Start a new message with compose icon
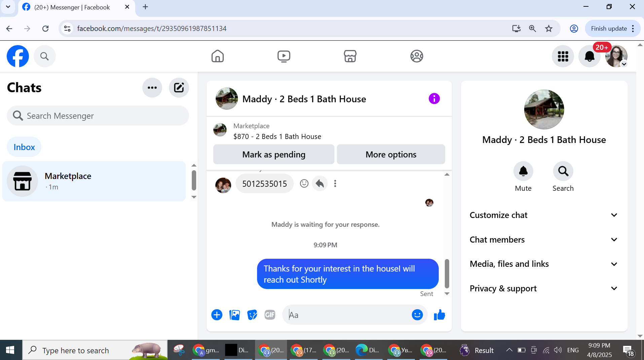Viewport: 644px width, 360px height. click(x=179, y=88)
